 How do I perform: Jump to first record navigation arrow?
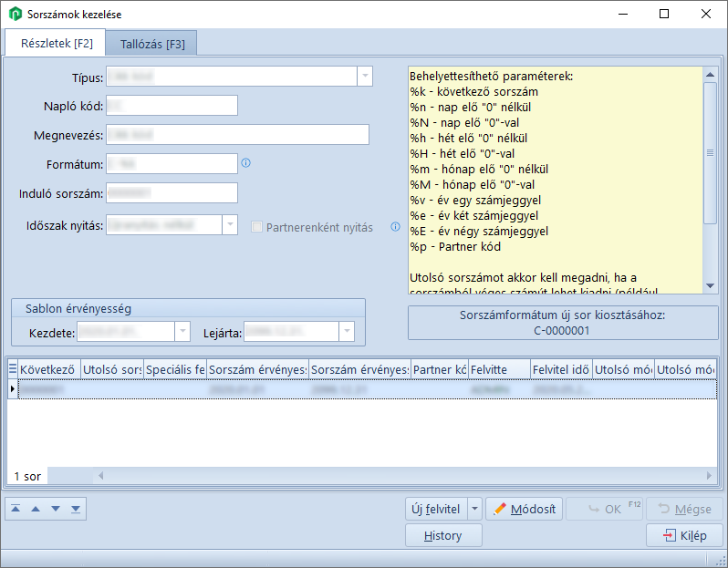16,509
